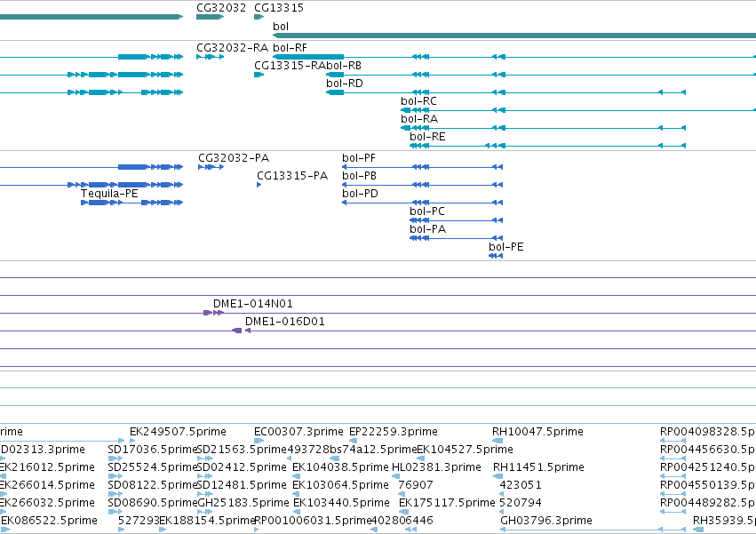Select the bol-PC protein label
756x534 pixels.
[x=427, y=211]
